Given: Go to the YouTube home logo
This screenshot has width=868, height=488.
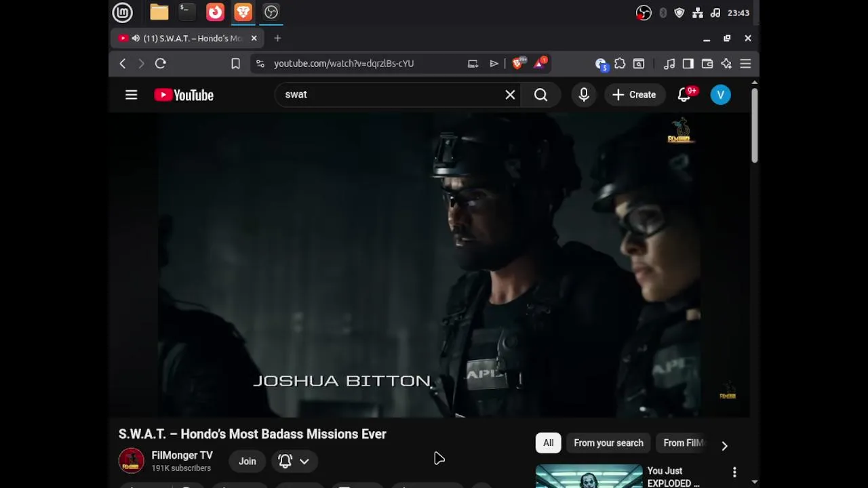Looking at the screenshot, I should coord(184,95).
